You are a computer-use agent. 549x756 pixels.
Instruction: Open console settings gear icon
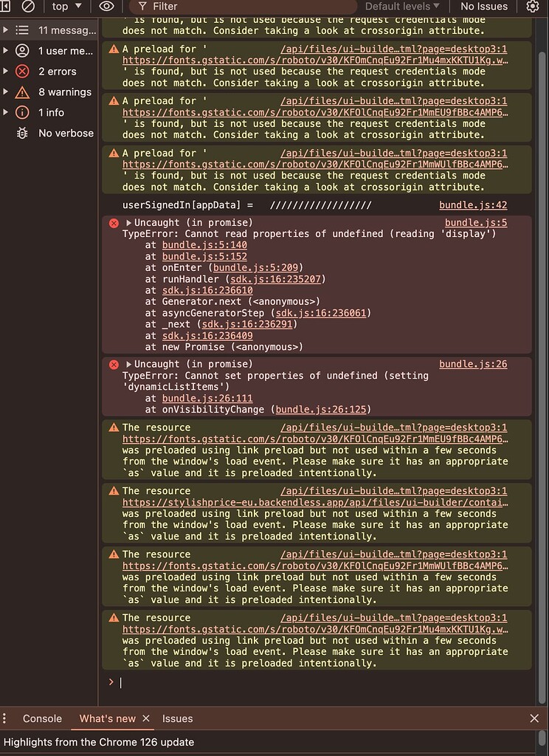click(533, 6)
